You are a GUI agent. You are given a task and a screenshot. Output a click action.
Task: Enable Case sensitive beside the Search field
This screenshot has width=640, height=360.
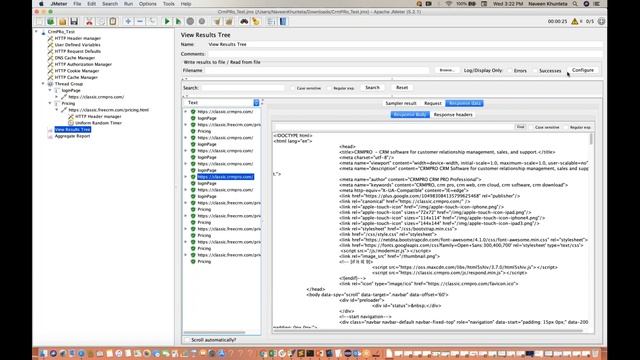293,88
